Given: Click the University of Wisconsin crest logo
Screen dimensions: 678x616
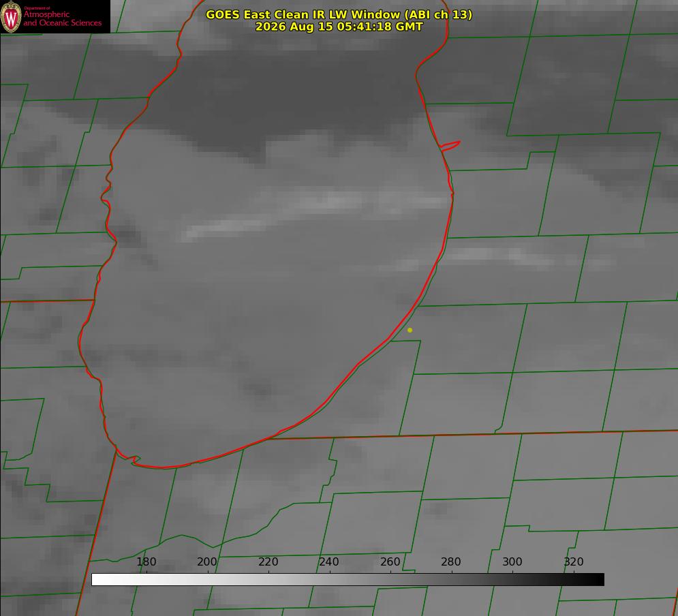Looking at the screenshot, I should [x=11, y=17].
